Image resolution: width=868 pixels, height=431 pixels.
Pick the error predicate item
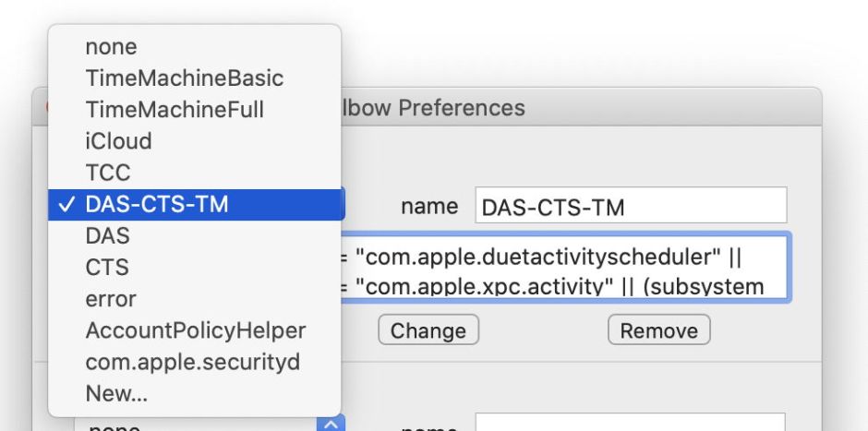pyautogui.click(x=111, y=299)
